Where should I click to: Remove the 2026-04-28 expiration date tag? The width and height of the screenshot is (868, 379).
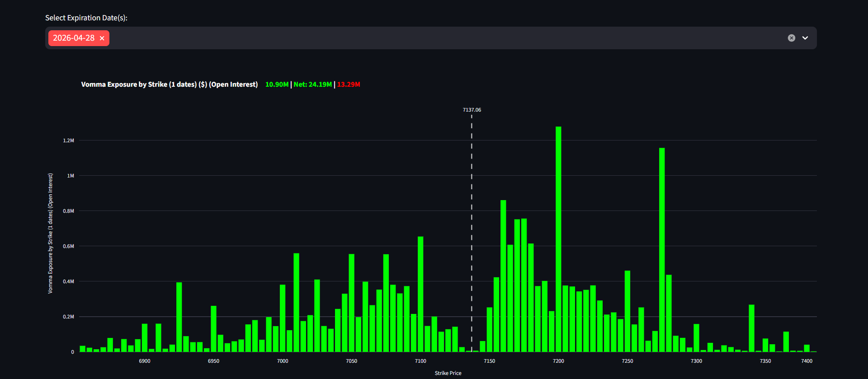coord(102,38)
